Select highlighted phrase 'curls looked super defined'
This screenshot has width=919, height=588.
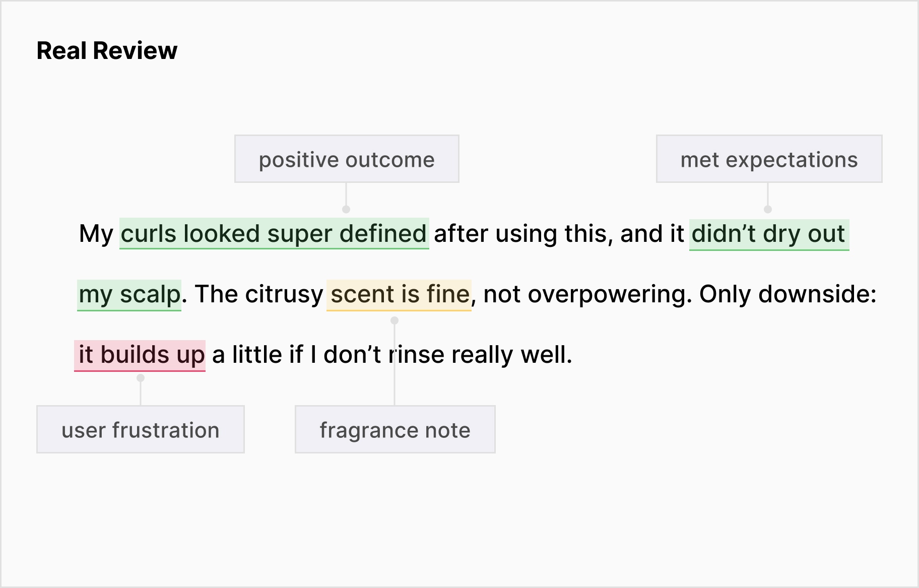[274, 234]
